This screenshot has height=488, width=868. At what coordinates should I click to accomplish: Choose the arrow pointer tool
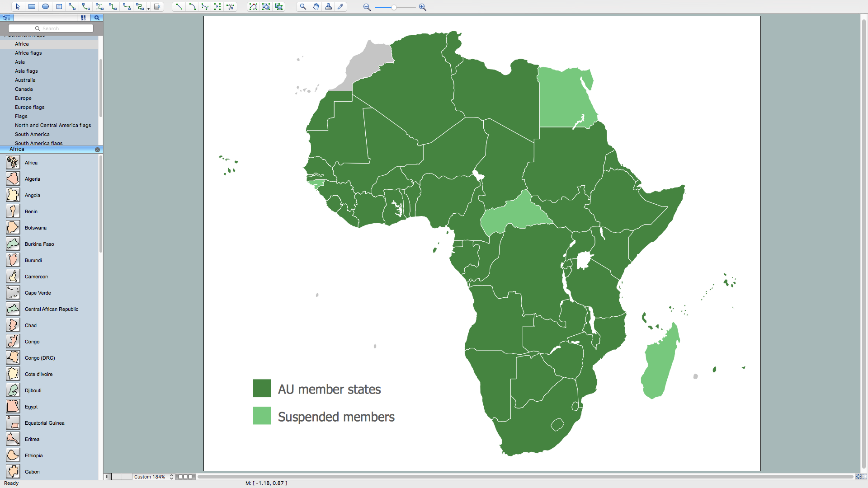tap(18, 7)
